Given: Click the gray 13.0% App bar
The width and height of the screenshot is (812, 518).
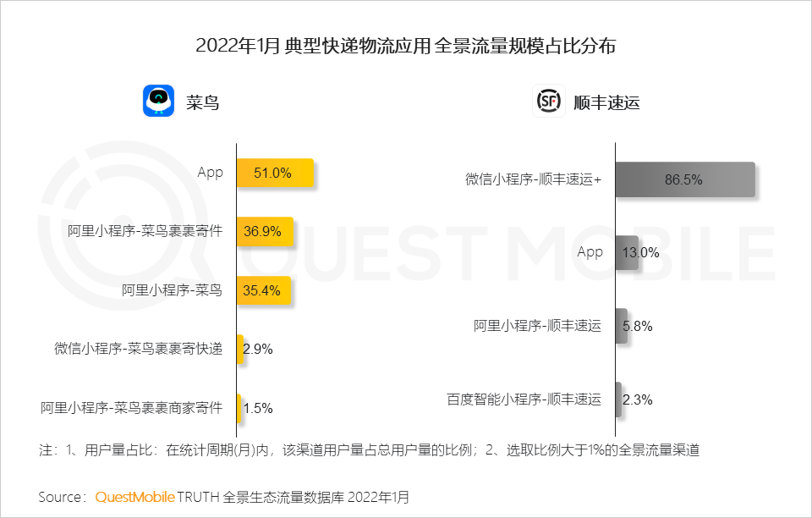Looking at the screenshot, I should 626,252.
